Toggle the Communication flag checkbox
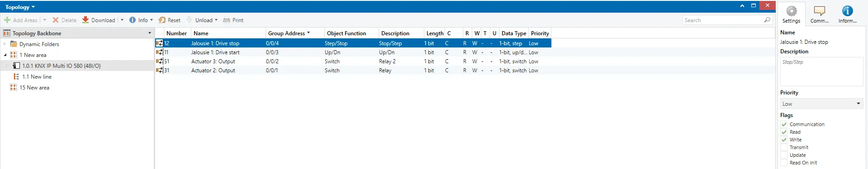 coord(784,124)
